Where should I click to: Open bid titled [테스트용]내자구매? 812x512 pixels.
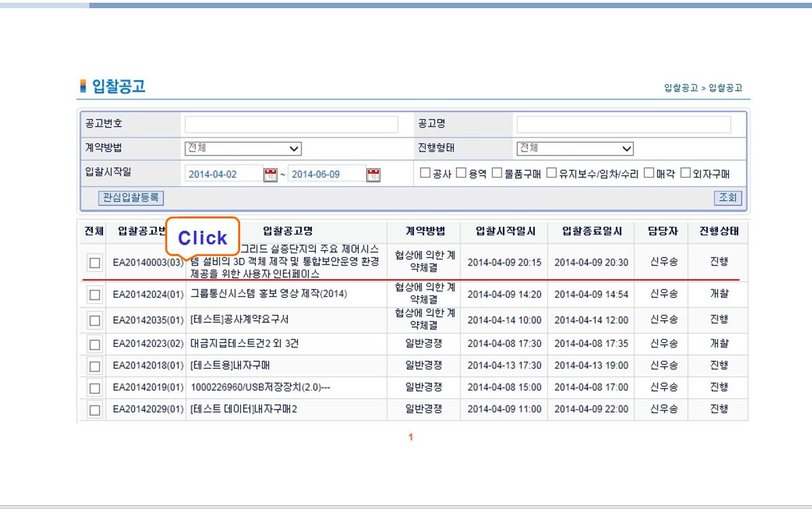pyautogui.click(x=230, y=365)
